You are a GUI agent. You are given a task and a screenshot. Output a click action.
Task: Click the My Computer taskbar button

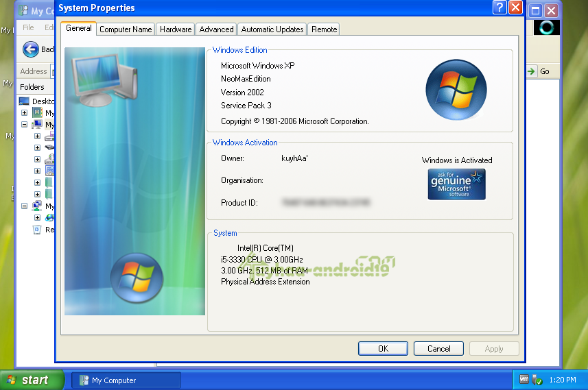[126, 380]
